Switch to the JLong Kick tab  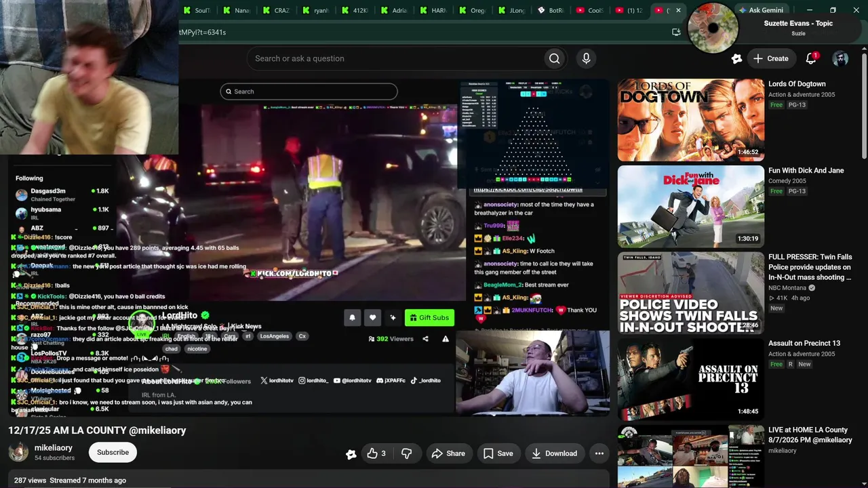tap(512, 10)
